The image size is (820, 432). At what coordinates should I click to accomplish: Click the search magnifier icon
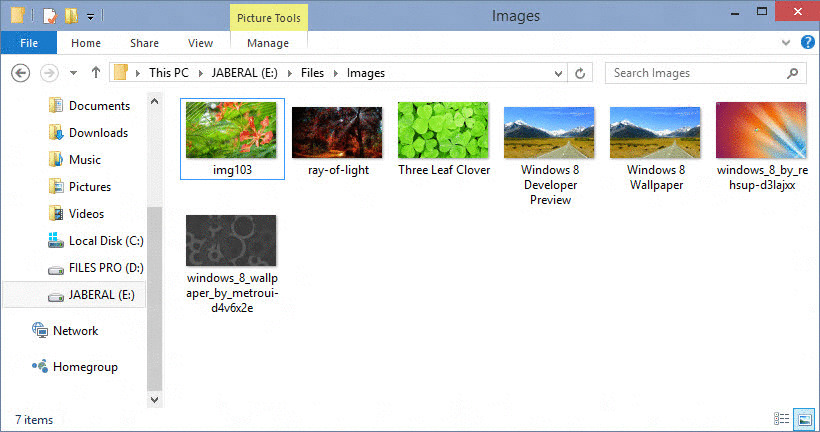tap(792, 73)
